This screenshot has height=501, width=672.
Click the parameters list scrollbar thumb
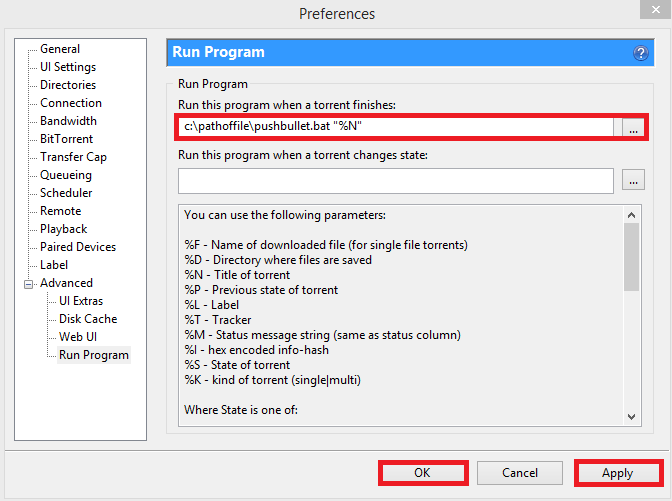coord(631,255)
